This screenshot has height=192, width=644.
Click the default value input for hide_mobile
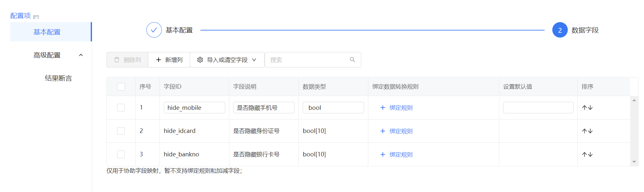click(538, 108)
